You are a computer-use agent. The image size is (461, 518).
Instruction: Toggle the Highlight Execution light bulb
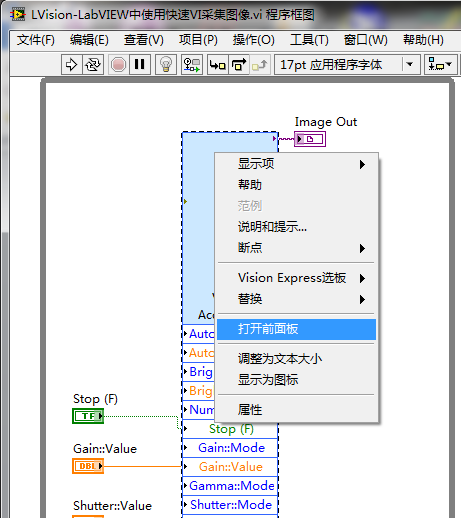click(x=166, y=65)
